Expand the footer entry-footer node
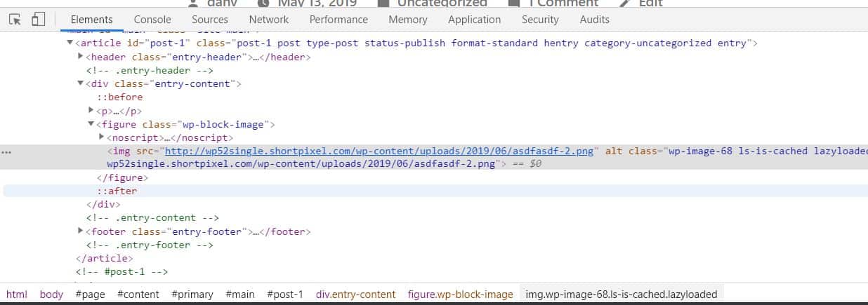 (81, 231)
